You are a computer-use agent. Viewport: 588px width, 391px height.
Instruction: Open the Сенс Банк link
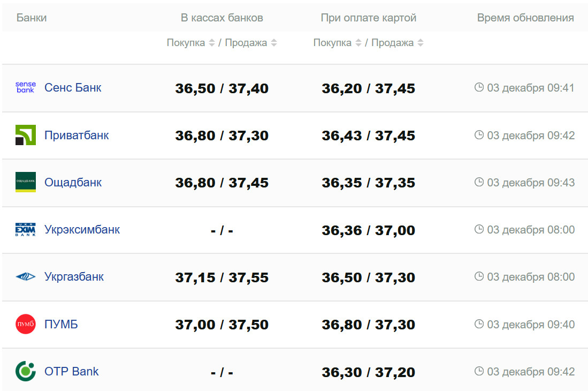click(x=73, y=88)
